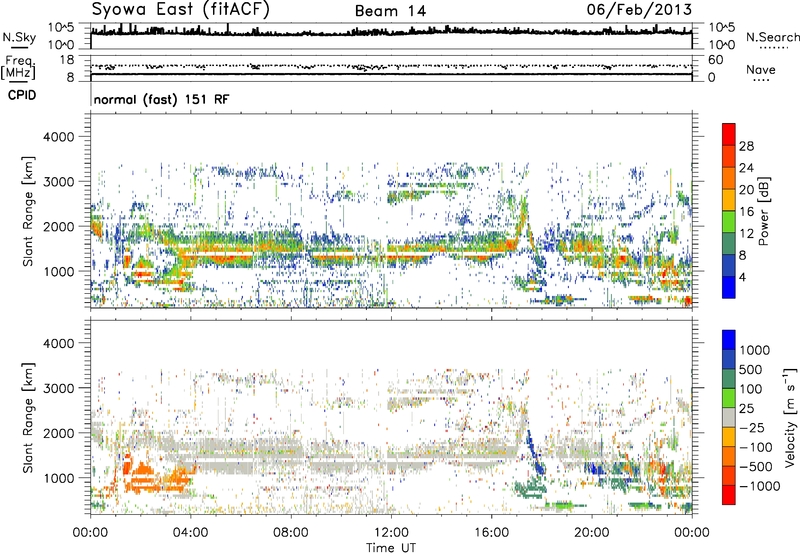Click the '20:00' time tick label
800x554 pixels.
[592, 533]
